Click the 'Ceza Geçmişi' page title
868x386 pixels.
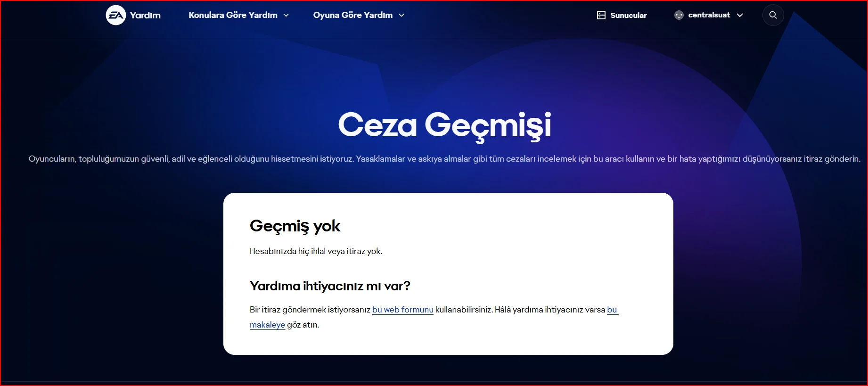pos(445,126)
